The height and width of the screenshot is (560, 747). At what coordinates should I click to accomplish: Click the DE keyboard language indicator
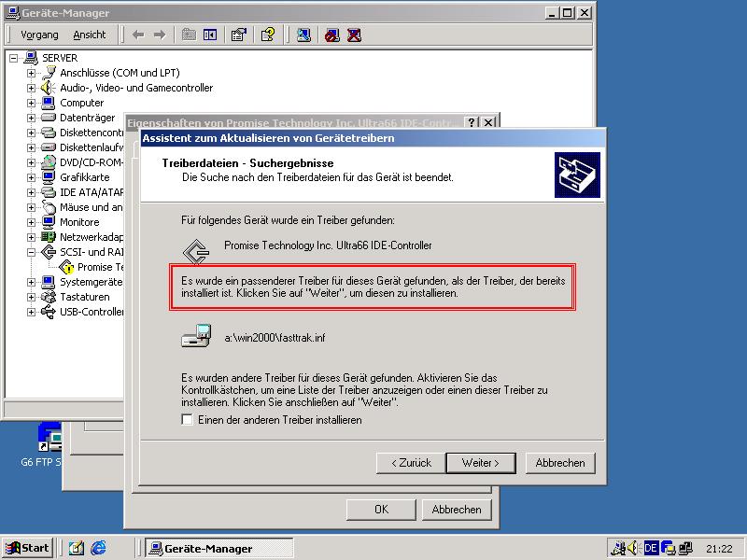coord(651,548)
